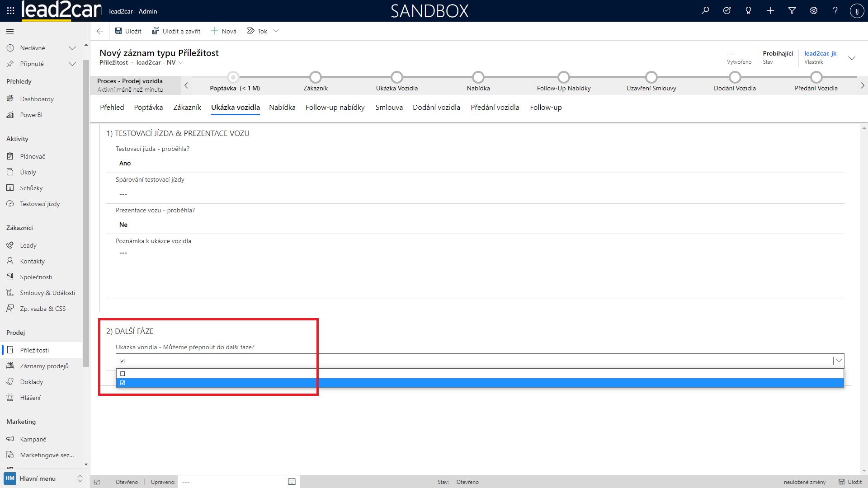Open the Follow-up nabídky tab

(x=335, y=108)
